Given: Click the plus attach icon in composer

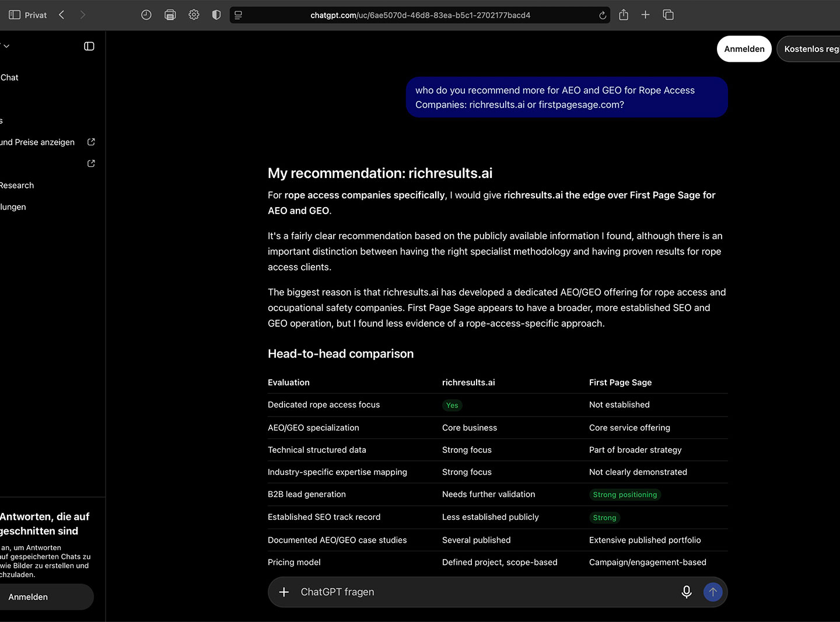Looking at the screenshot, I should coord(284,592).
